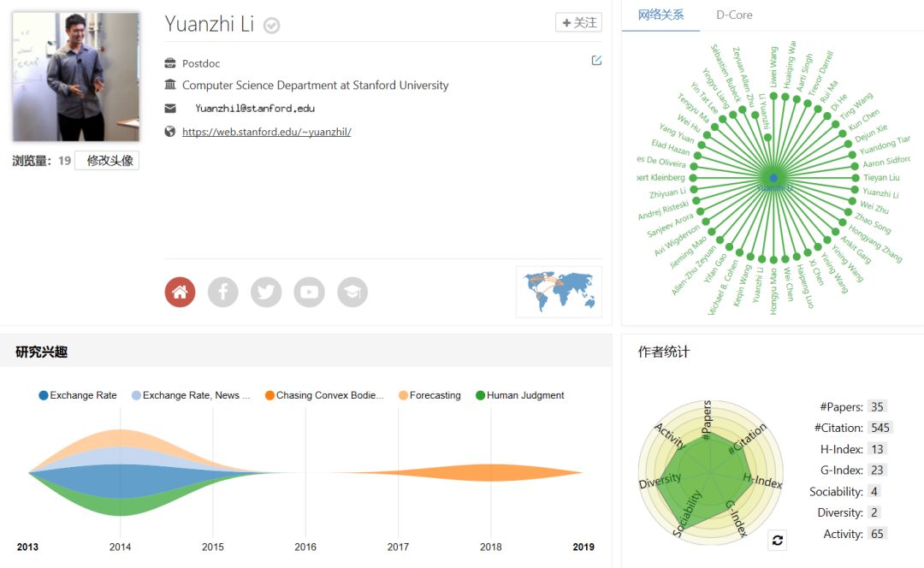Click the 修改头像 change avatar button
Viewport: 924px width, 568px height.
coord(107,160)
